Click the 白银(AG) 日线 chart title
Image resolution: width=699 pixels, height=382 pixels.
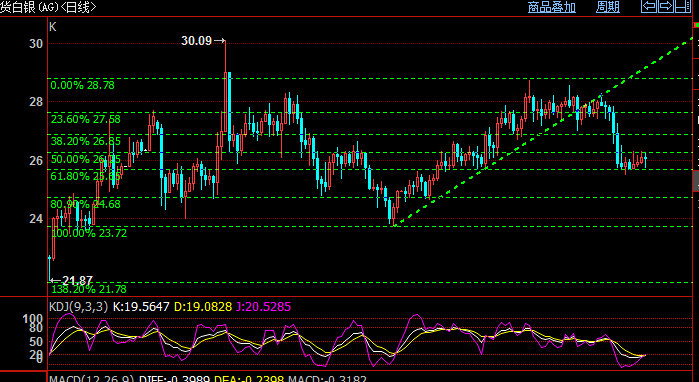click(48, 7)
